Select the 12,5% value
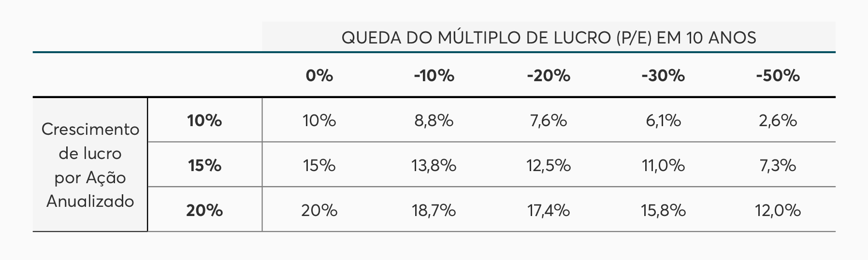 549,166
